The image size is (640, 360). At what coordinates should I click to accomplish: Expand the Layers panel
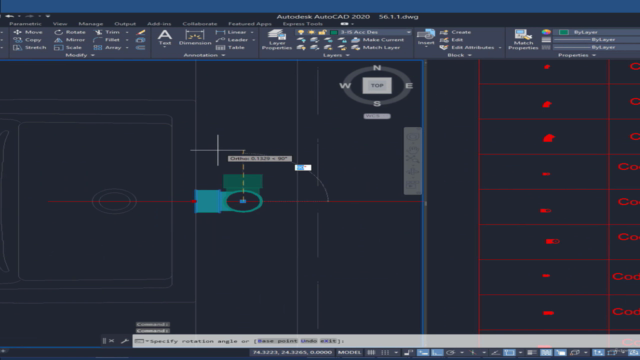(x=336, y=55)
